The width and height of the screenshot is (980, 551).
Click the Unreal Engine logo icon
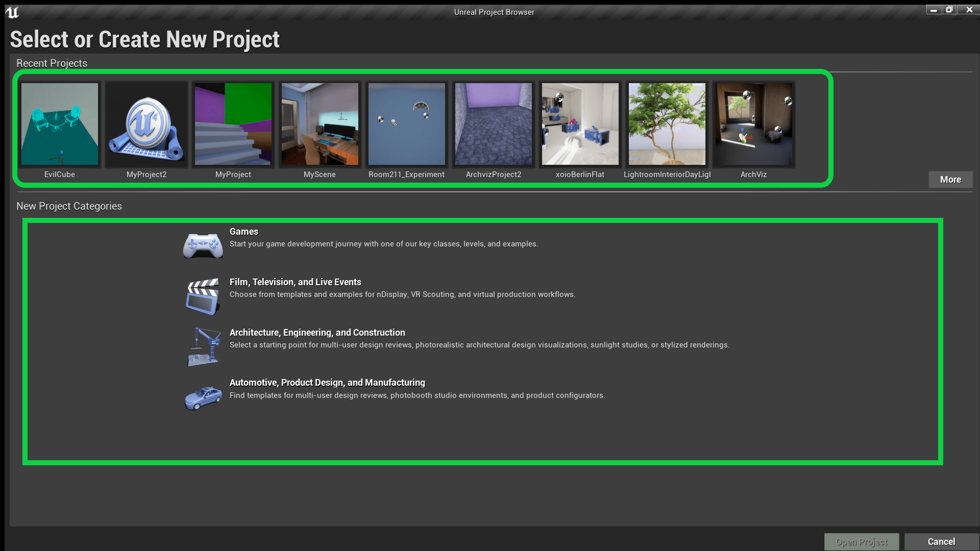click(12, 12)
